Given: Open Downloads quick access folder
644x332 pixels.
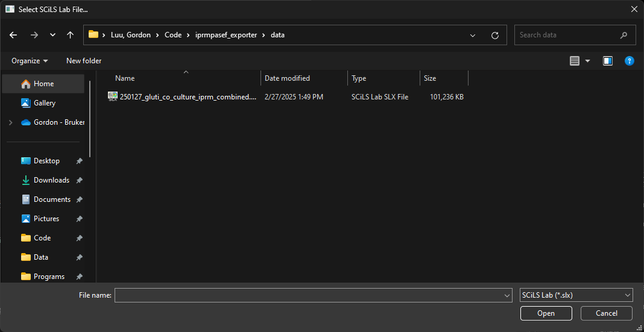Looking at the screenshot, I should (51, 180).
